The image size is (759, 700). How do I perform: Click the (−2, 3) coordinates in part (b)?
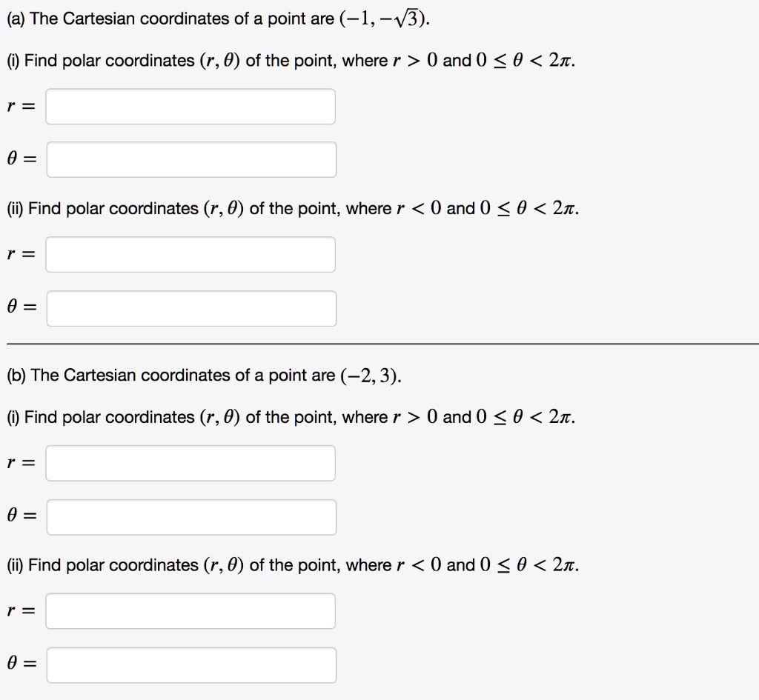[x=371, y=376]
